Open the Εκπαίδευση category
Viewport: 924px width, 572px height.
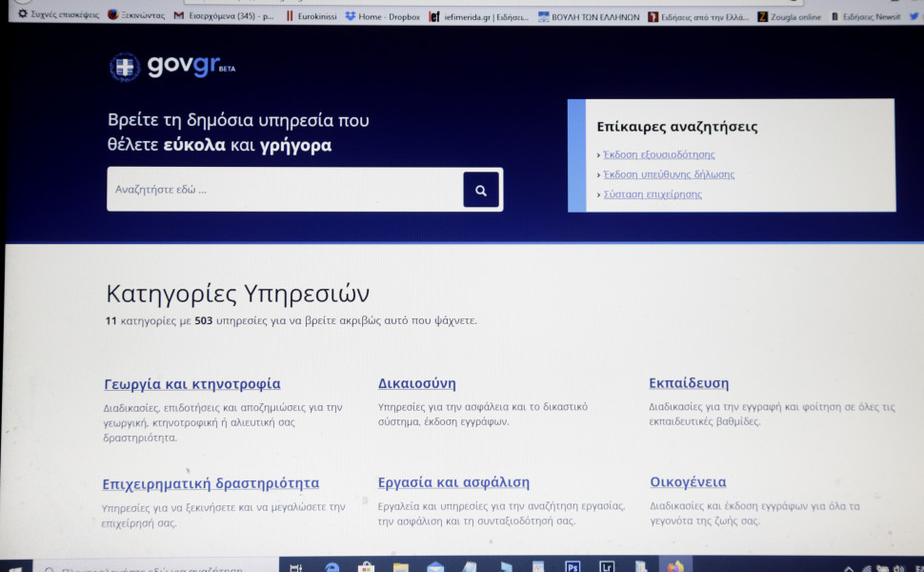coord(689,383)
